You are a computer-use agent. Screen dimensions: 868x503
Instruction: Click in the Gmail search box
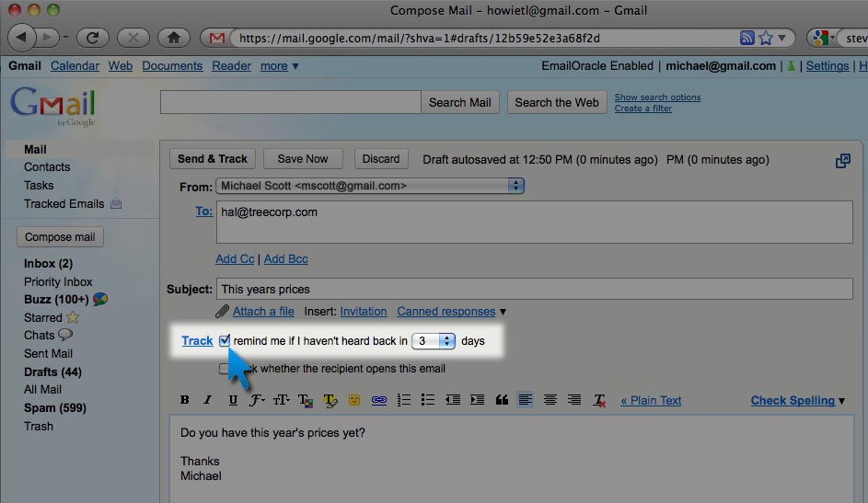point(291,102)
